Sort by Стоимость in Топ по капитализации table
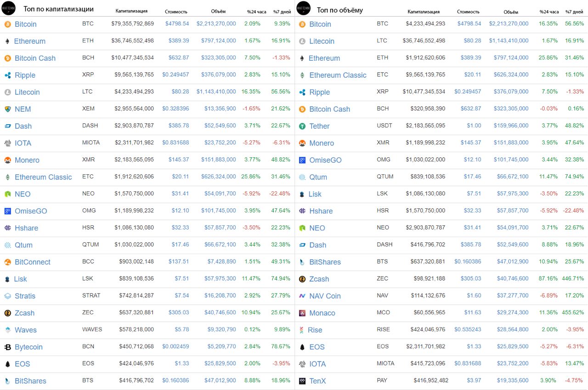Image resolution: width=588 pixels, height=390 pixels. point(176,11)
